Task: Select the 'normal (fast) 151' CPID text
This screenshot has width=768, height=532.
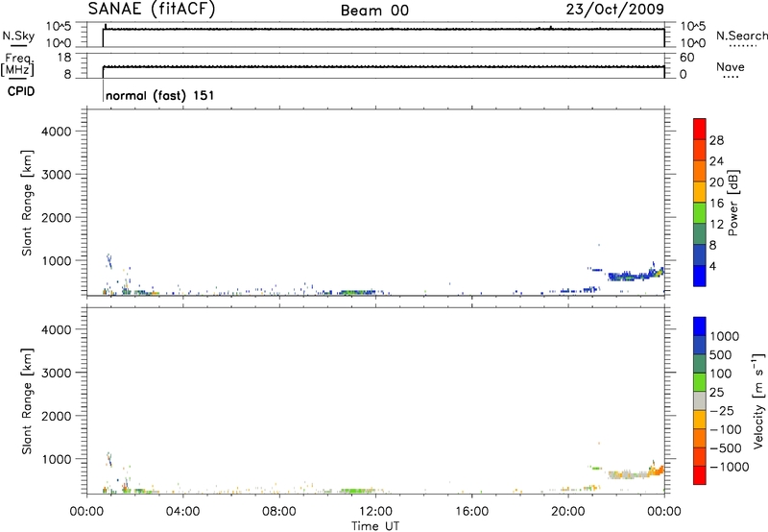Action: click(x=160, y=95)
